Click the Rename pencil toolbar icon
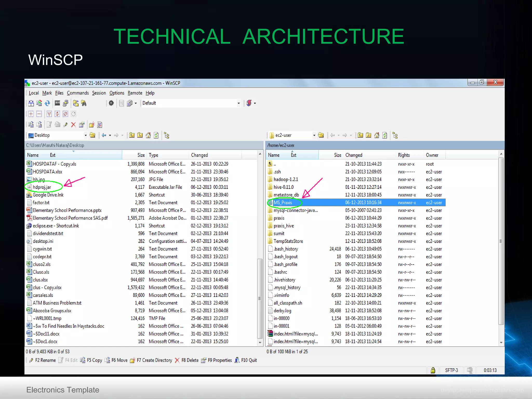532x399 pixels. coord(65,125)
